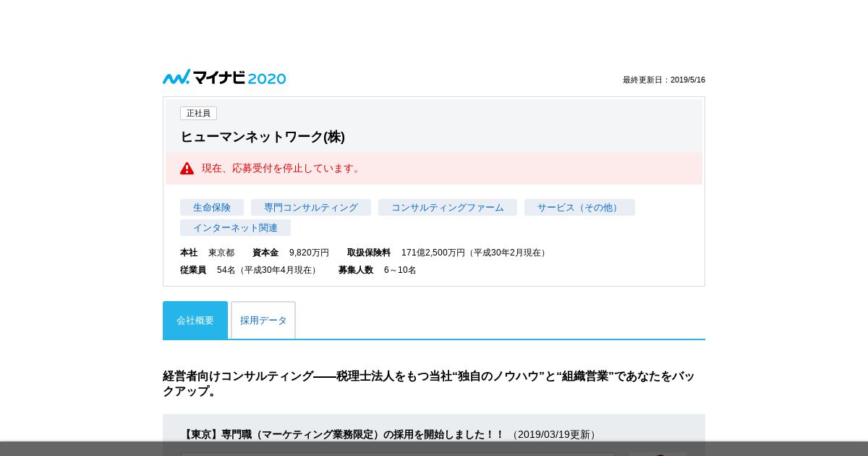Click the 経営者向けコンサルティング headline
Screen dimensions: 868x456
pos(429,384)
